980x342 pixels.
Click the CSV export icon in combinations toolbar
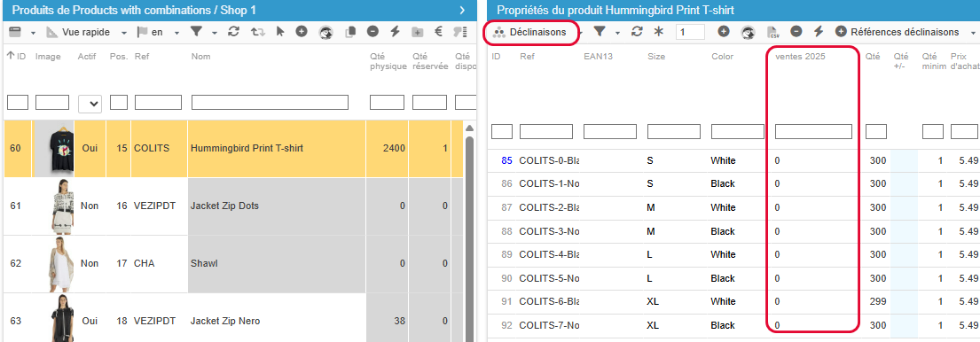(x=773, y=32)
